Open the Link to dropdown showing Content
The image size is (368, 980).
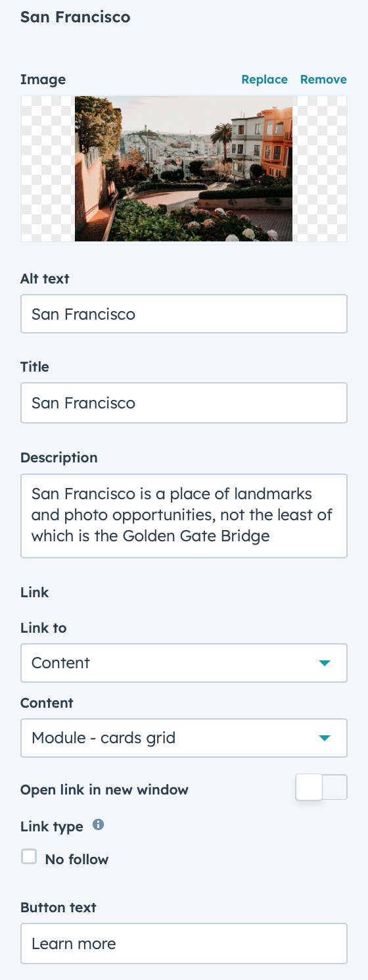[x=184, y=663]
